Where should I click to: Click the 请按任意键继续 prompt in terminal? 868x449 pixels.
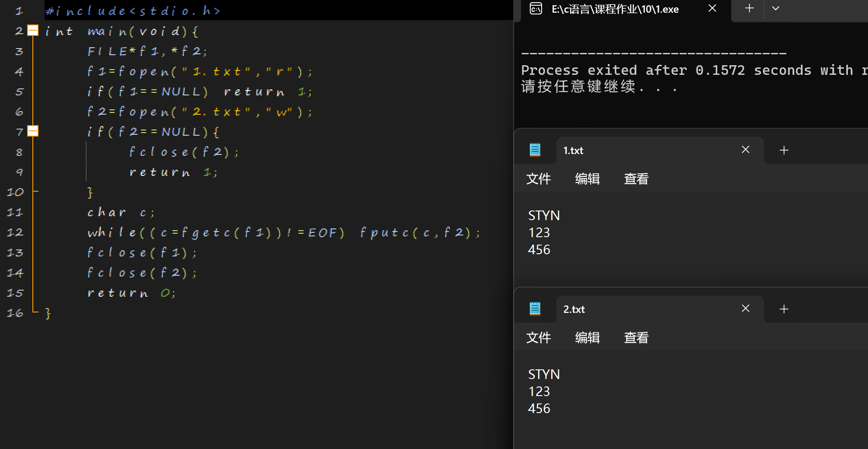pyautogui.click(x=599, y=87)
